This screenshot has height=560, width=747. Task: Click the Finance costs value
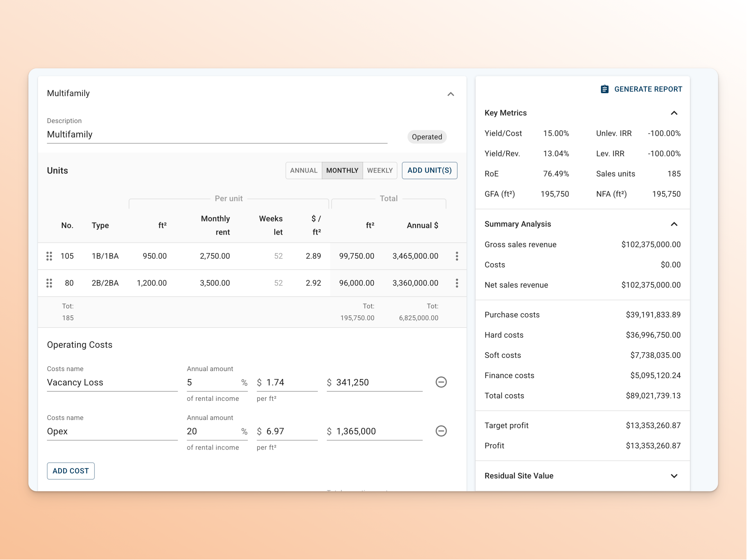[655, 376]
